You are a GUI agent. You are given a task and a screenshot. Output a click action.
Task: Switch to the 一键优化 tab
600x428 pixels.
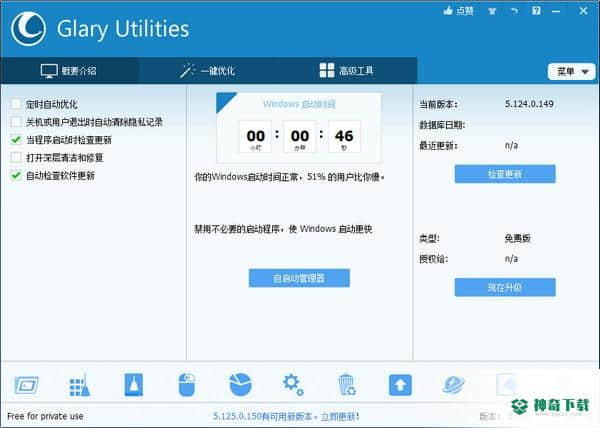207,70
